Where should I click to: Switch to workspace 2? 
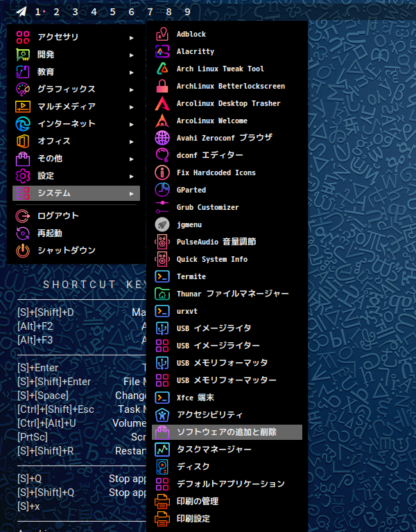[56, 12]
